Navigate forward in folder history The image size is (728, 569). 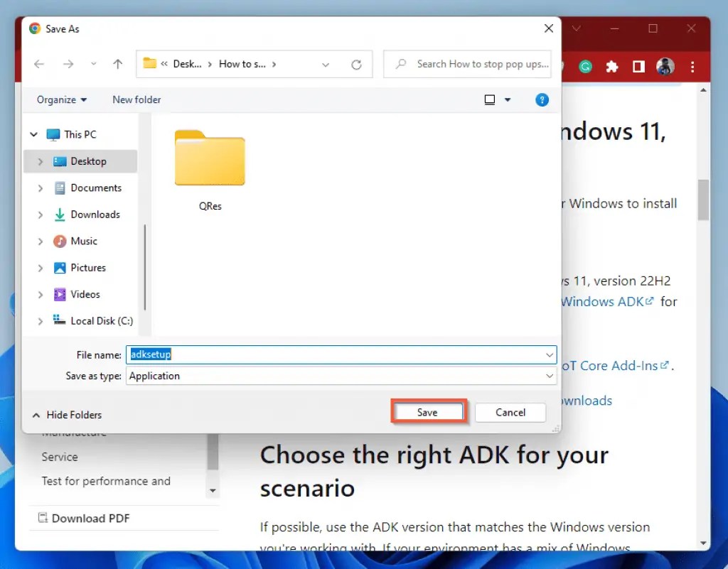pyautogui.click(x=69, y=64)
